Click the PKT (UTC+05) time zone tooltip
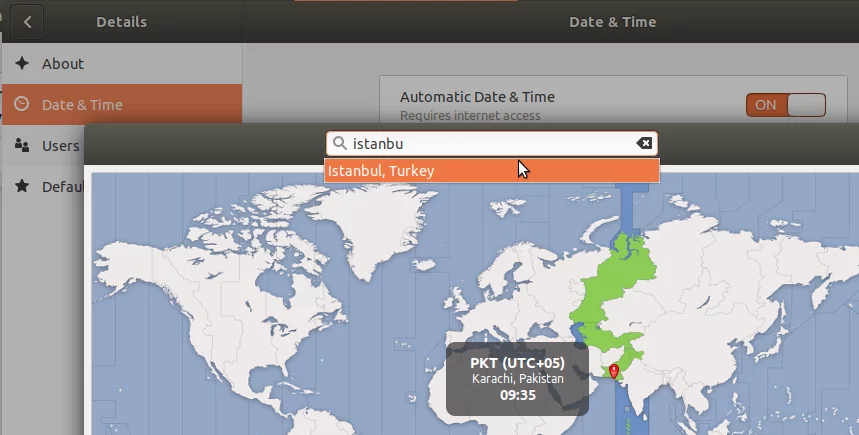859x435 pixels. tap(517, 378)
